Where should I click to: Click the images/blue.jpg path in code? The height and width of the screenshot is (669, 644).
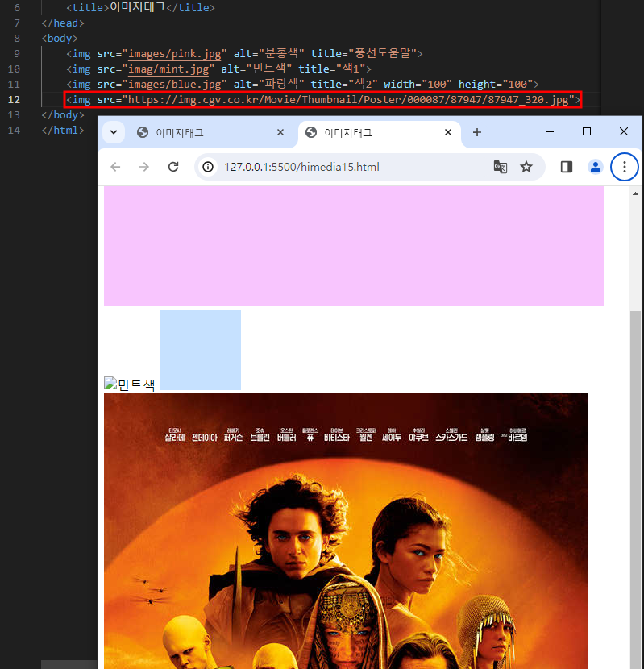pyautogui.click(x=175, y=85)
